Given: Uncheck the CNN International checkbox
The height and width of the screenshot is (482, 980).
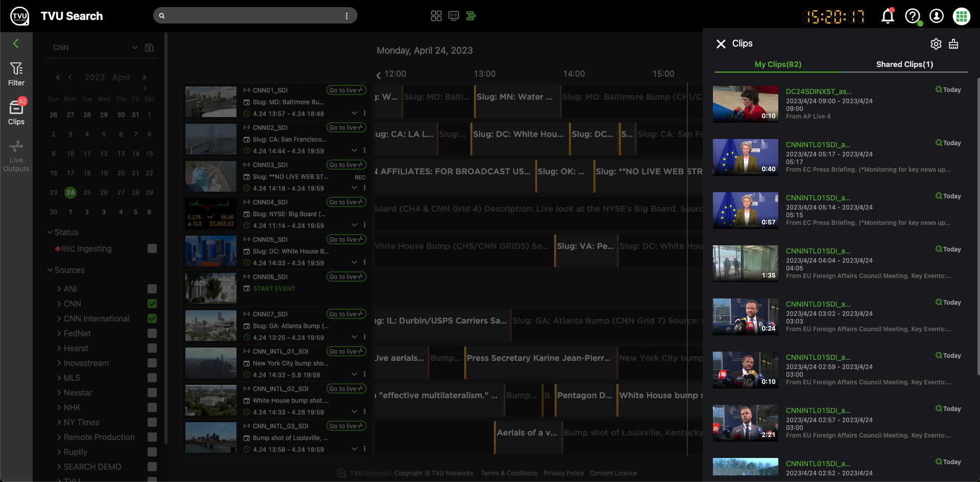Looking at the screenshot, I should pos(152,318).
